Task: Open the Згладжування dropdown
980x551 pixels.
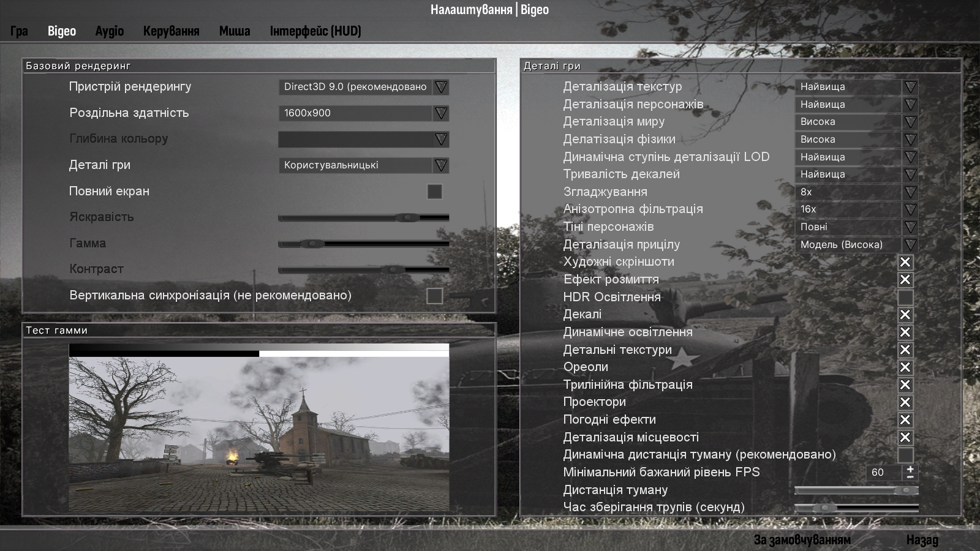Action: coord(857,192)
